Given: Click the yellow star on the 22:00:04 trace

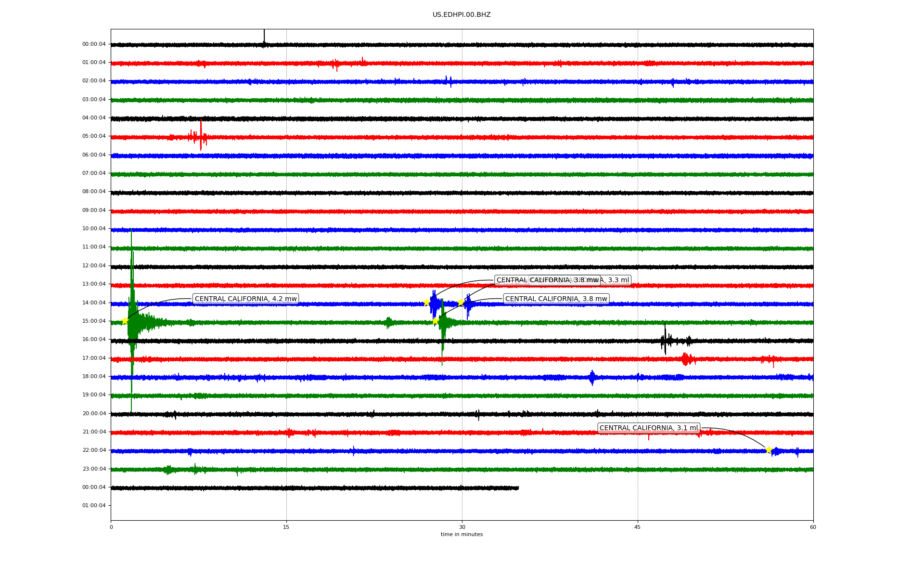Looking at the screenshot, I should tap(769, 450).
